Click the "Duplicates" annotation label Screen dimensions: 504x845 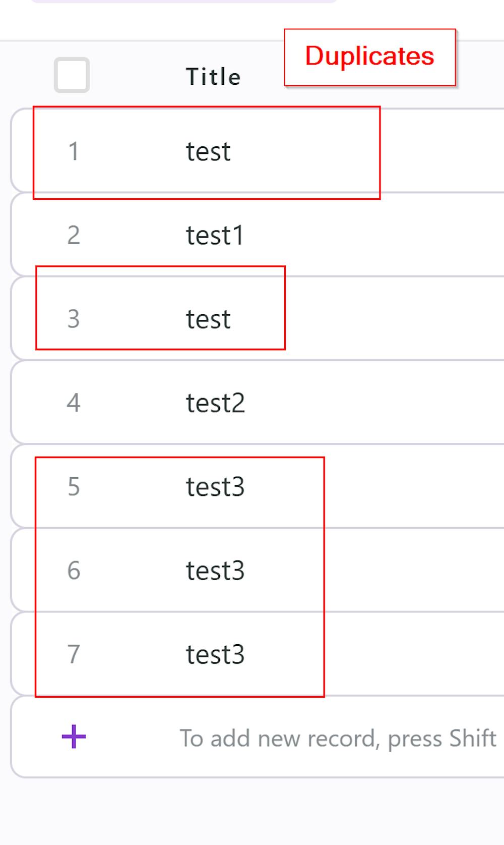click(370, 57)
